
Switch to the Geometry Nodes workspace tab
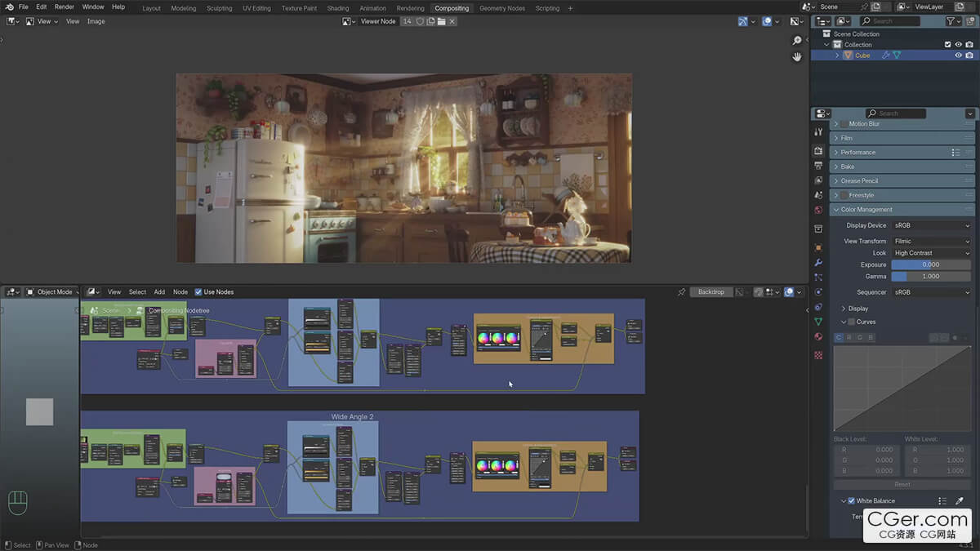[x=502, y=8]
